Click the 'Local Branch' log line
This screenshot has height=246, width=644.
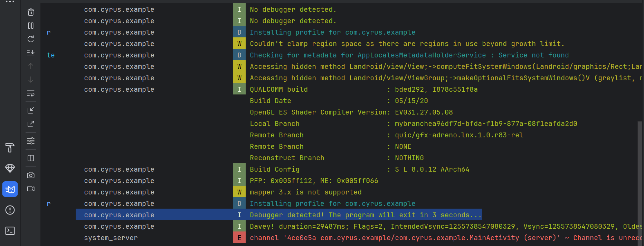click(x=413, y=124)
